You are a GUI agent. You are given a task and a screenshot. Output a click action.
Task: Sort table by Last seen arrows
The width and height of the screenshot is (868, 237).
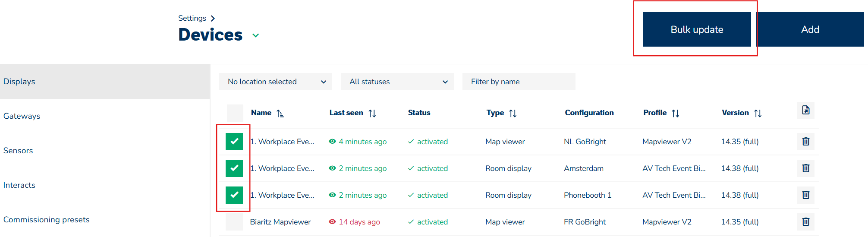(372, 114)
